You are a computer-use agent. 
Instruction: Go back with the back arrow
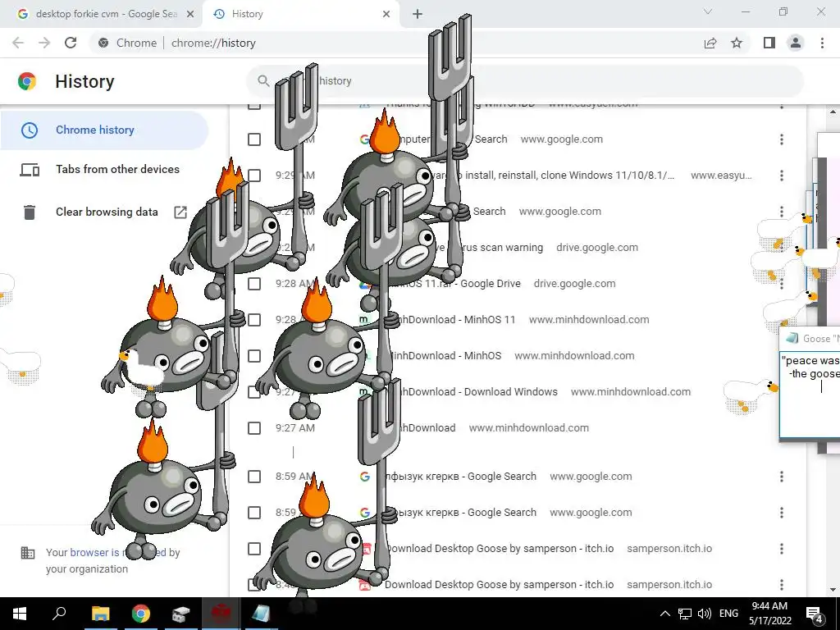click(18, 43)
